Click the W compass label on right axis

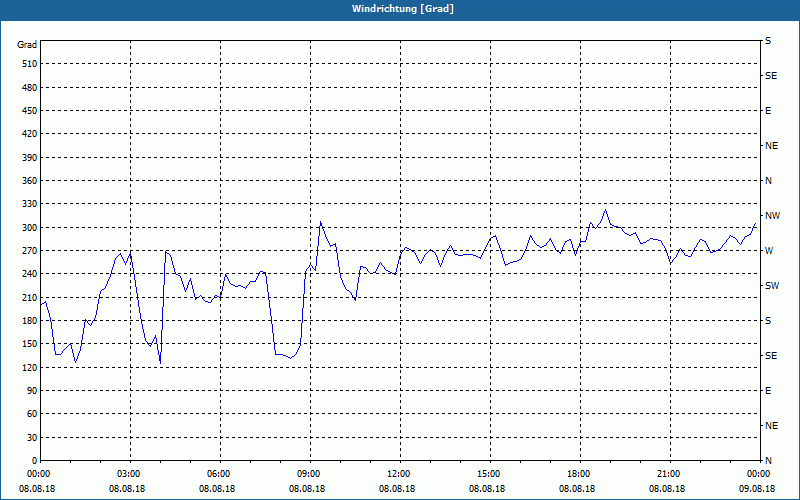(x=769, y=251)
